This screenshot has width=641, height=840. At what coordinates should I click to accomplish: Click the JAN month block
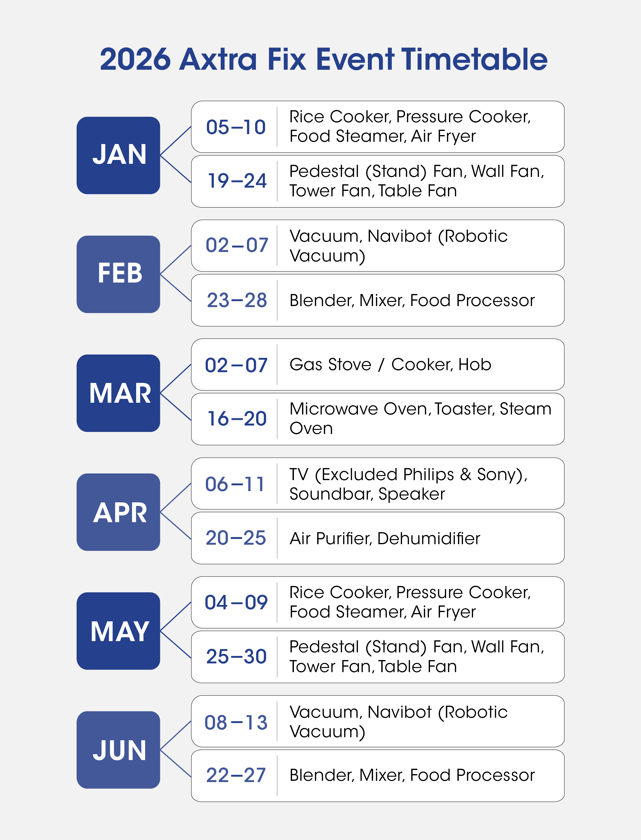118,155
